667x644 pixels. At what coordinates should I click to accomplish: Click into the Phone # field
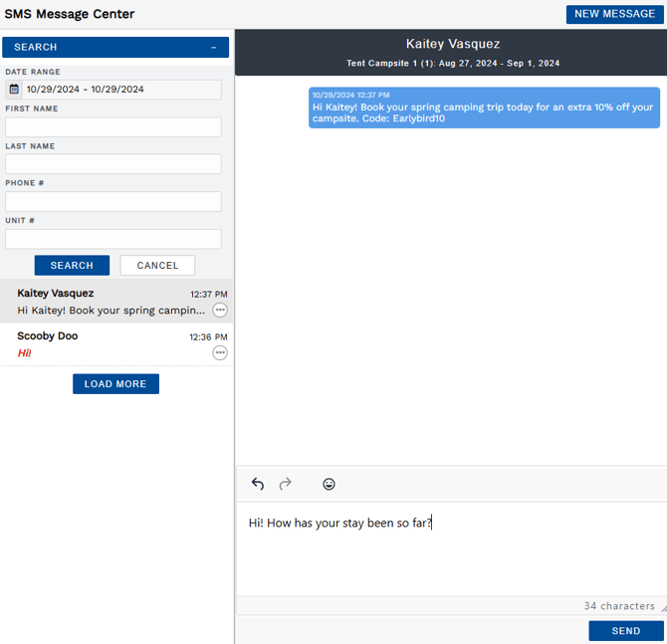pyautogui.click(x=113, y=202)
